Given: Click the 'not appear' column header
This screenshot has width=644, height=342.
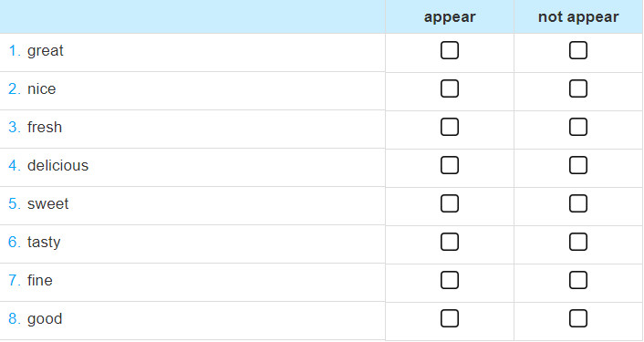Looking at the screenshot, I should click(x=578, y=17).
